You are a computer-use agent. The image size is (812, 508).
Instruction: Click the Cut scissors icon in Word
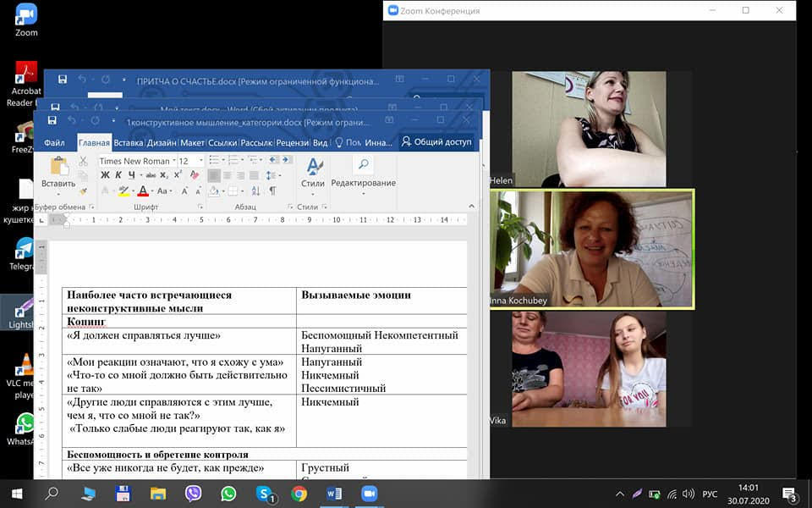pos(83,161)
